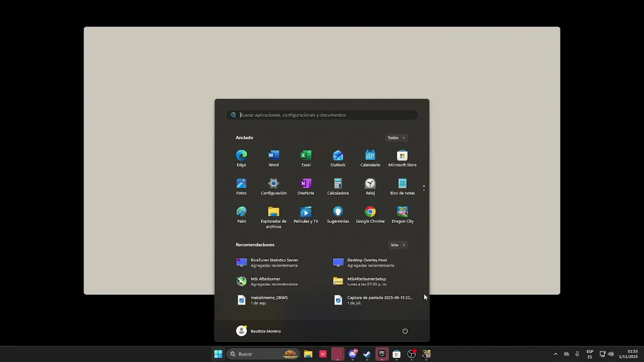Open File Explorer from the taskbar
Screen dimensions: 644x362
[308, 354]
